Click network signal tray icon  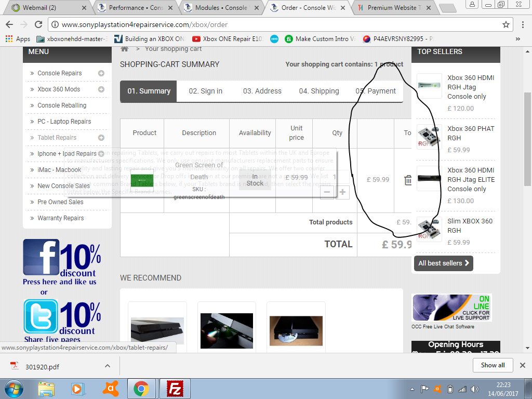[x=462, y=389]
